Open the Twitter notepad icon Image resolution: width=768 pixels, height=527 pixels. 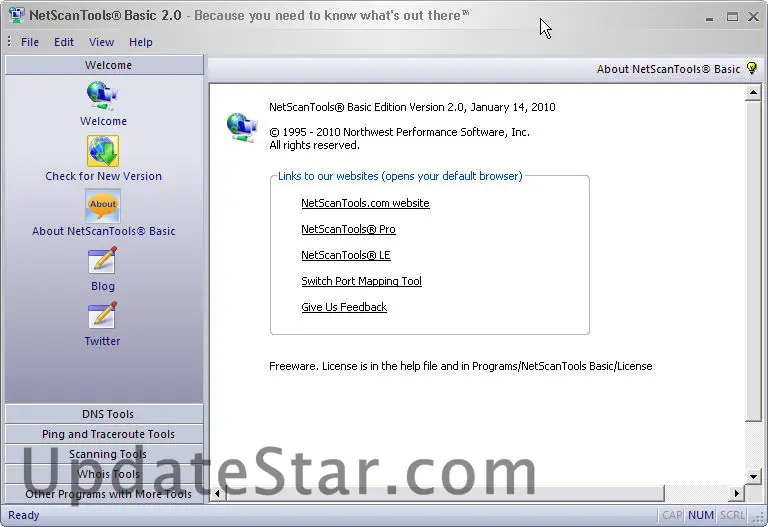(x=103, y=315)
